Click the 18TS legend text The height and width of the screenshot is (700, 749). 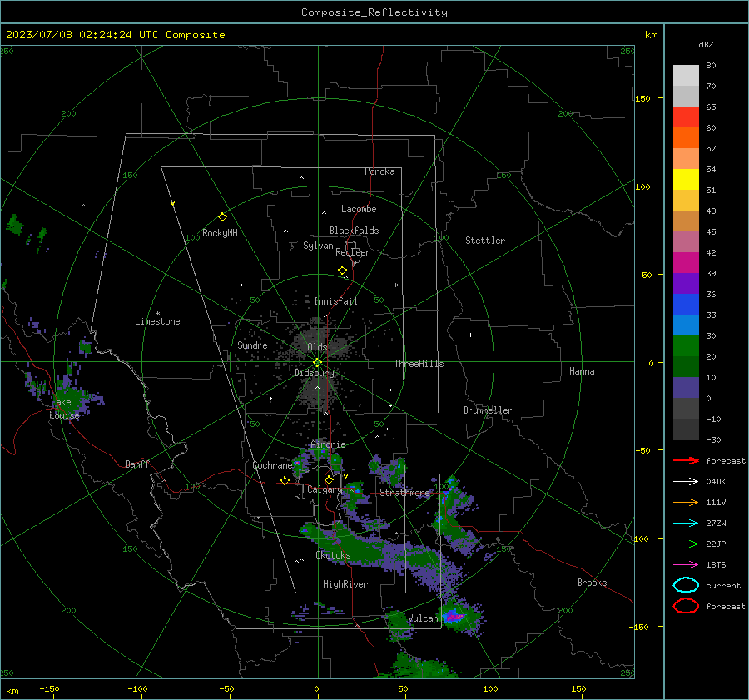point(716,565)
